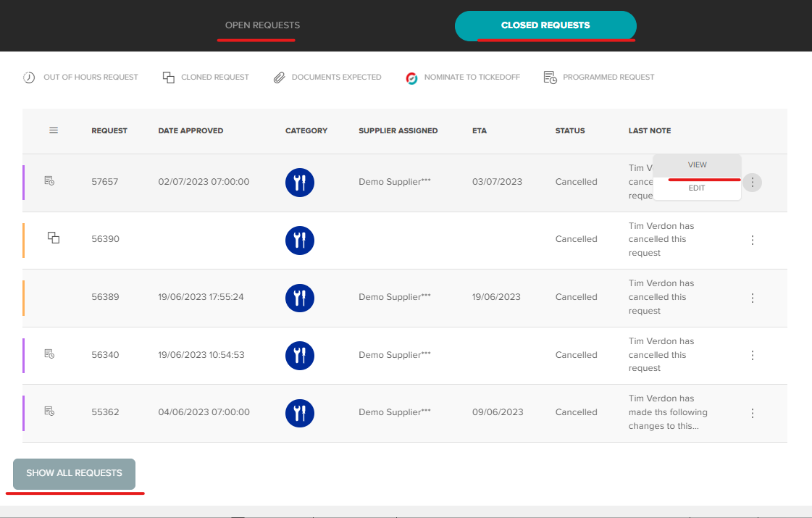Screen dimensions: 812x518
Task: Click the Out of Hours Request legend label
Action: pyautogui.click(x=91, y=78)
